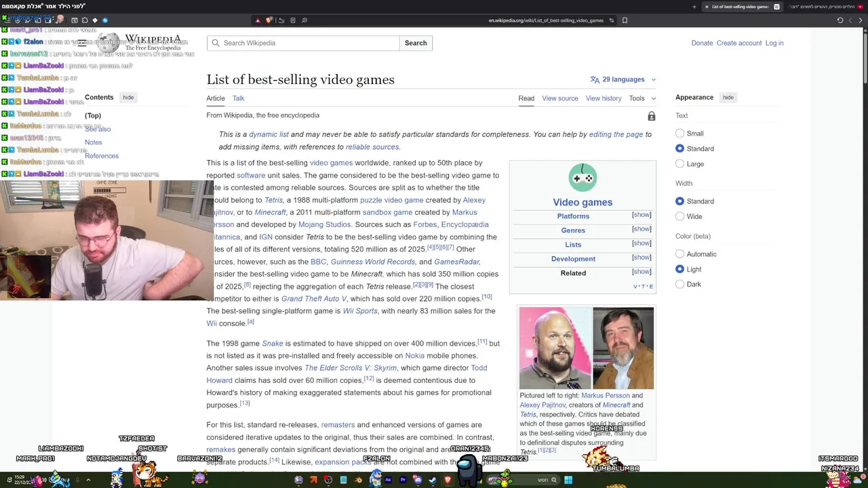Click the taskbar search box
This screenshot has height=488, width=868.
click(x=524, y=480)
